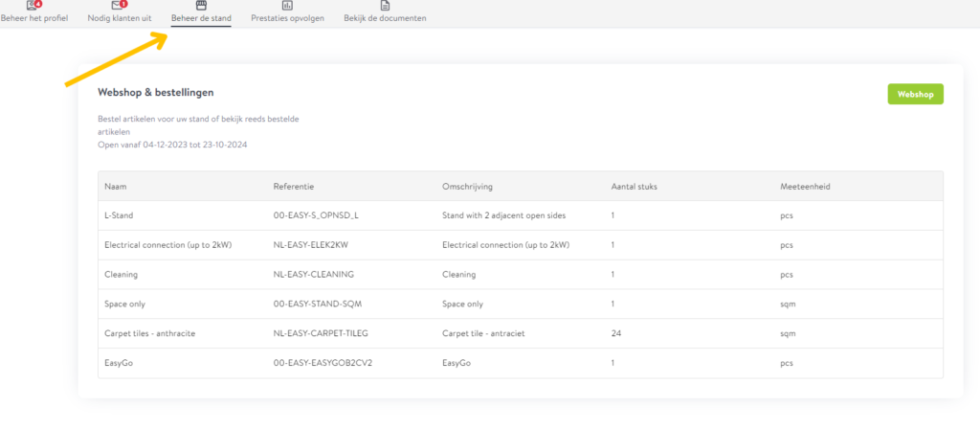Viewport: 980px width, 429px height.
Task: Click the document icon above Bekijk de documenten
Action: coord(385,5)
